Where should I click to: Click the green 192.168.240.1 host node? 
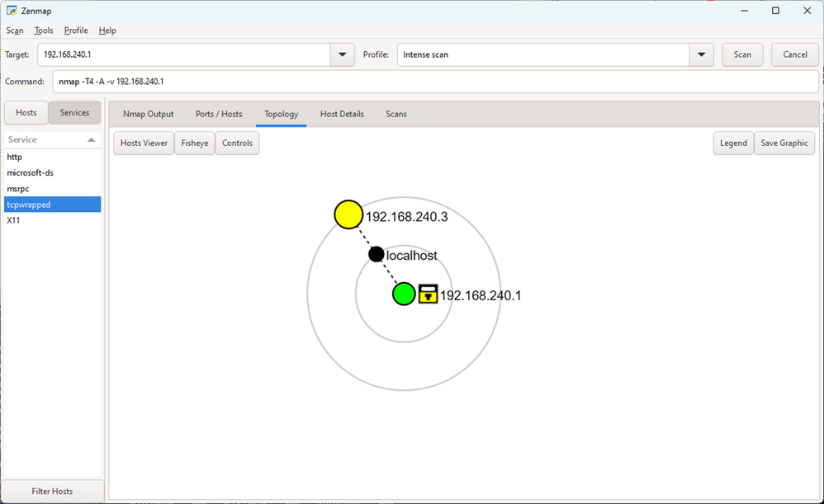coord(404,294)
